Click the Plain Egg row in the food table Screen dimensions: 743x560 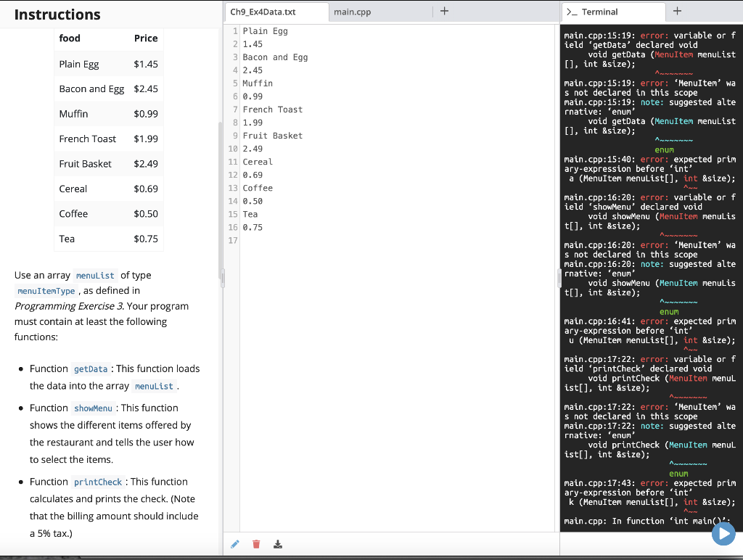(78, 64)
